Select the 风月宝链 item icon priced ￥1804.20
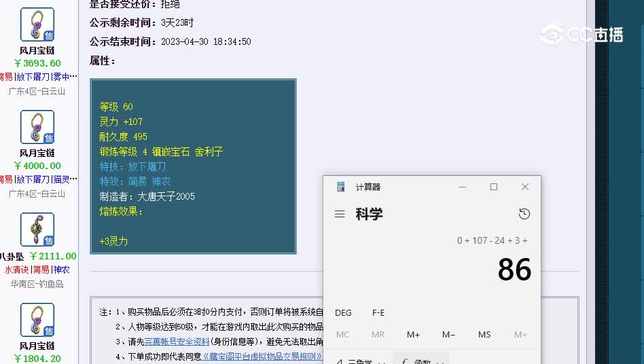 coord(37,320)
